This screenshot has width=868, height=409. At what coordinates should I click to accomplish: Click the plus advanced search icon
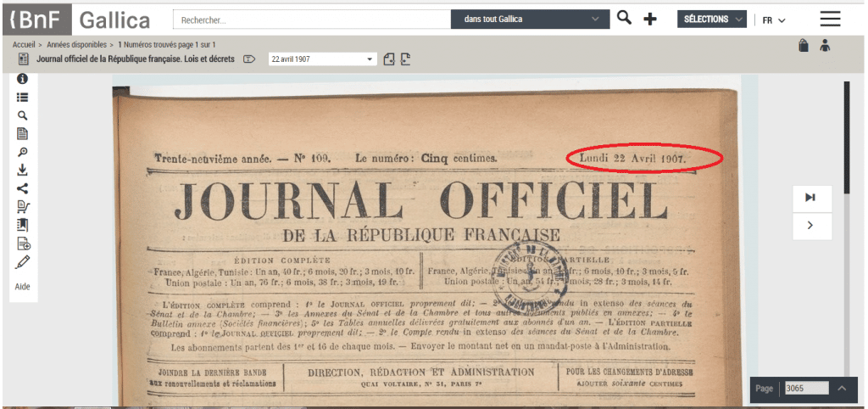coord(650,20)
